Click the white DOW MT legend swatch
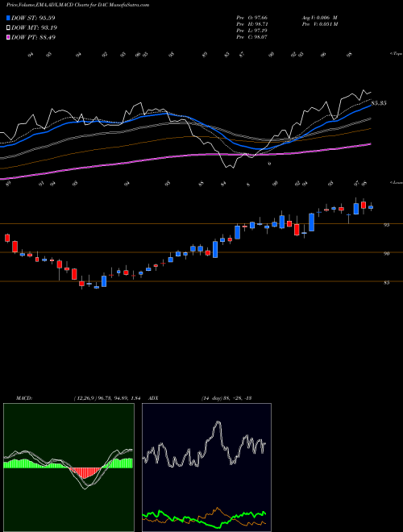Viewport: 403px width, 532px height. point(8,28)
